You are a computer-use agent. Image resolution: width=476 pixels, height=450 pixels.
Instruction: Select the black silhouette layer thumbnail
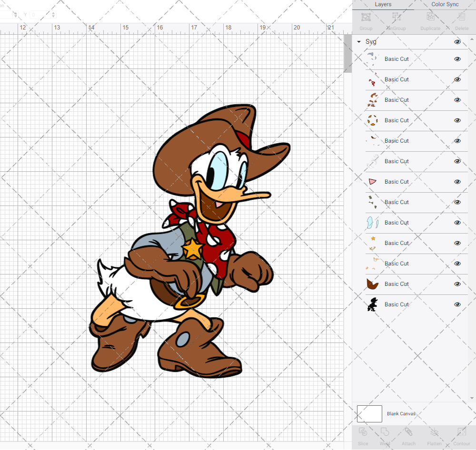click(373, 304)
